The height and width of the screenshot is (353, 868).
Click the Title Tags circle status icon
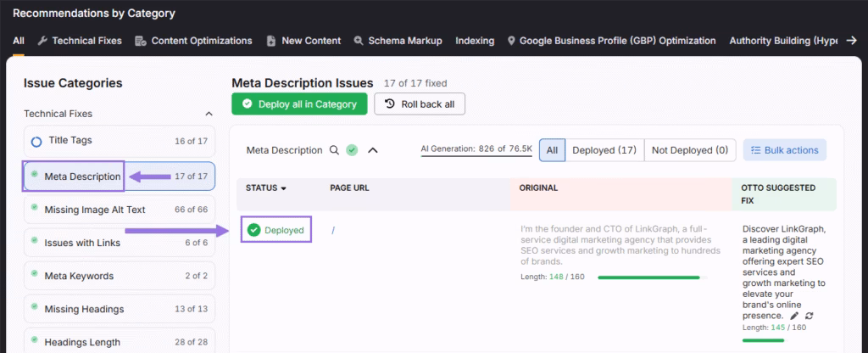point(36,142)
